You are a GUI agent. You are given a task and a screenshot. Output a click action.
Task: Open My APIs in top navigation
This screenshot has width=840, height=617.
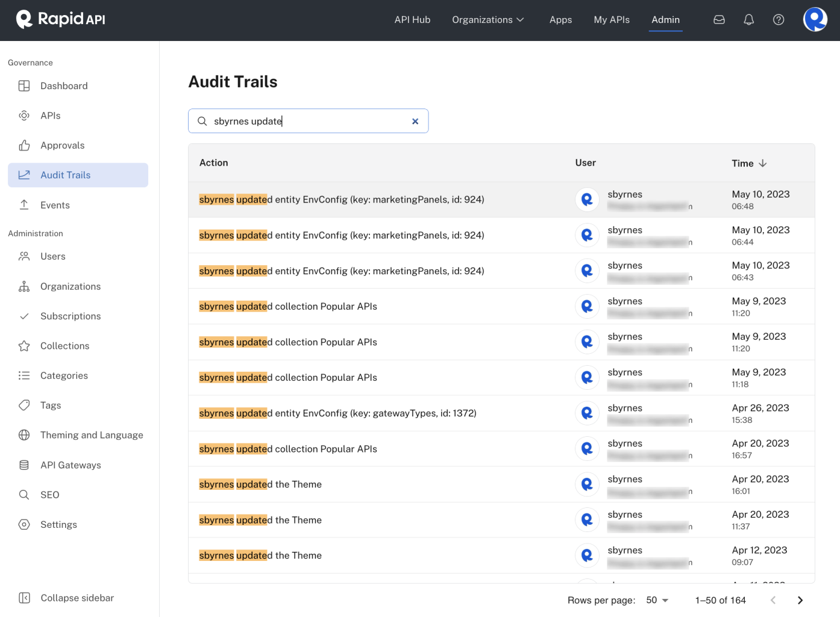612,20
